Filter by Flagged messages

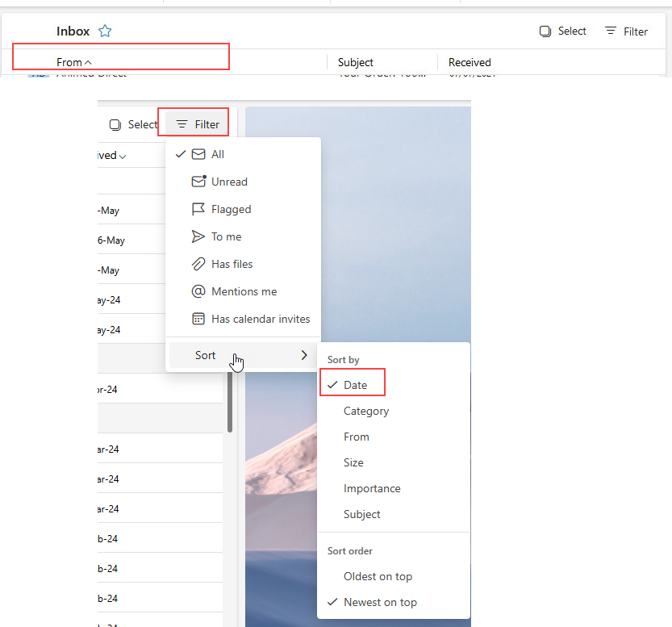[243, 209]
